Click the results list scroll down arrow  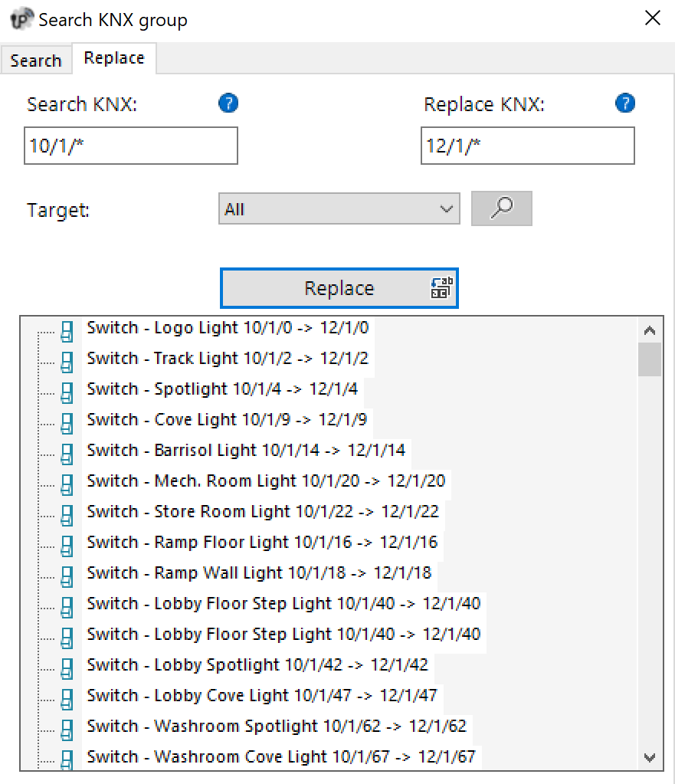click(x=650, y=757)
